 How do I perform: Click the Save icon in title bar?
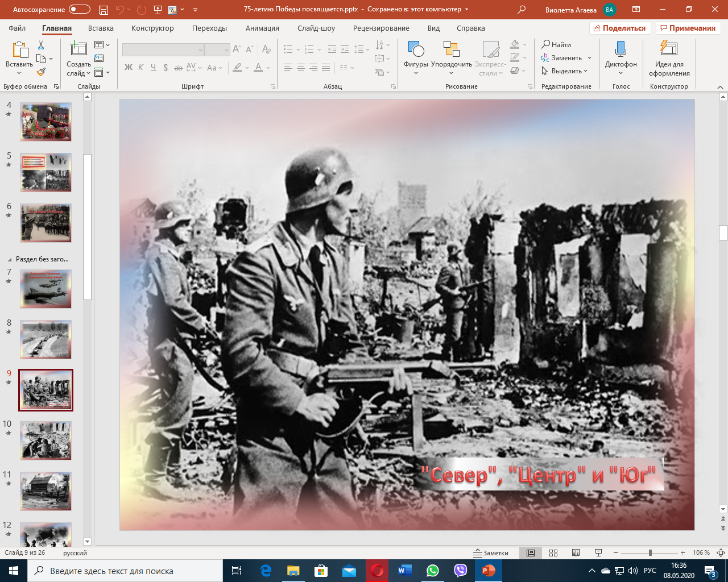pyautogui.click(x=103, y=10)
